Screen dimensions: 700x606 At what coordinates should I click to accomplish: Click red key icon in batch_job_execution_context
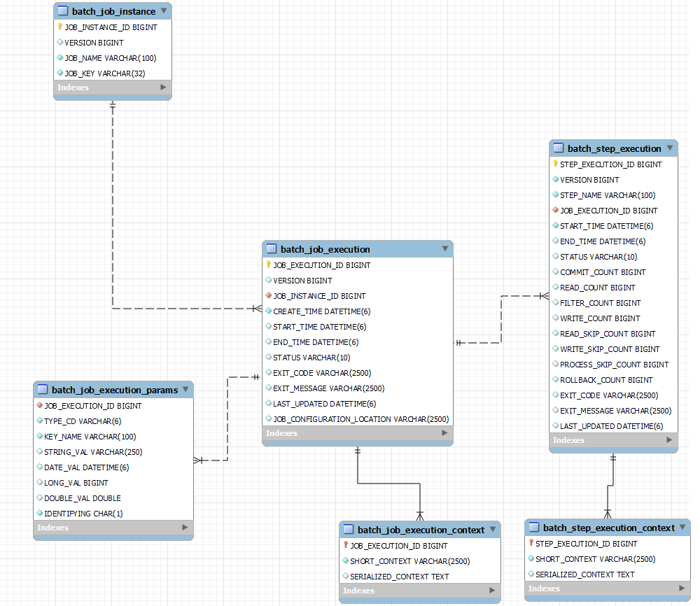coord(346,545)
